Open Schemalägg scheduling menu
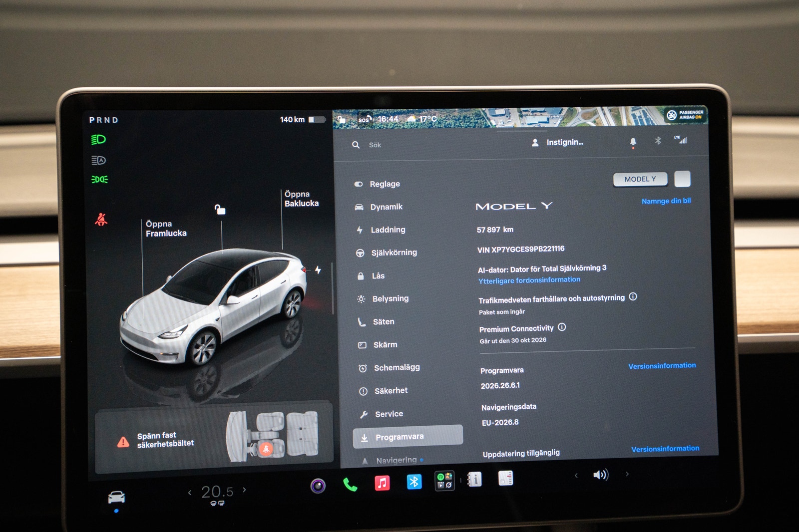The width and height of the screenshot is (799, 532). coord(390,368)
